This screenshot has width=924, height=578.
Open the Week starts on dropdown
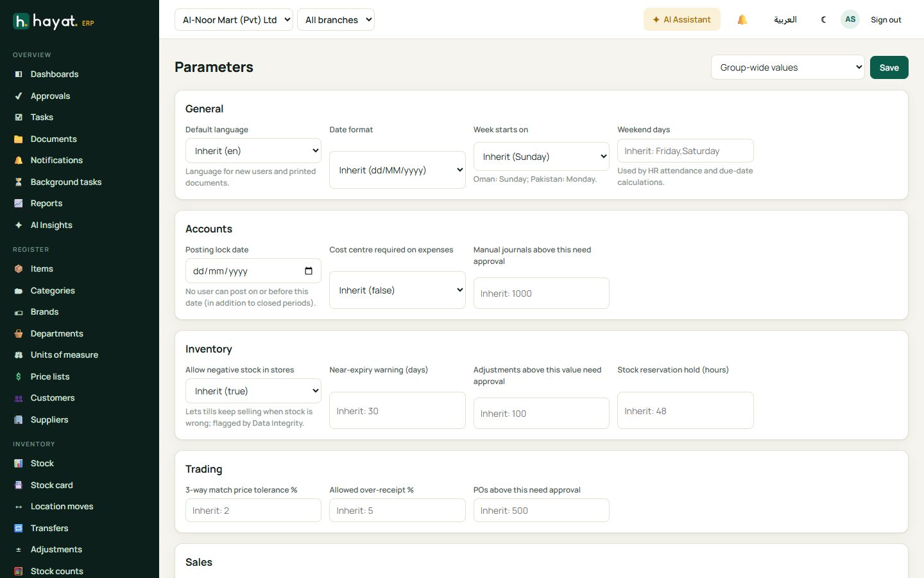542,157
